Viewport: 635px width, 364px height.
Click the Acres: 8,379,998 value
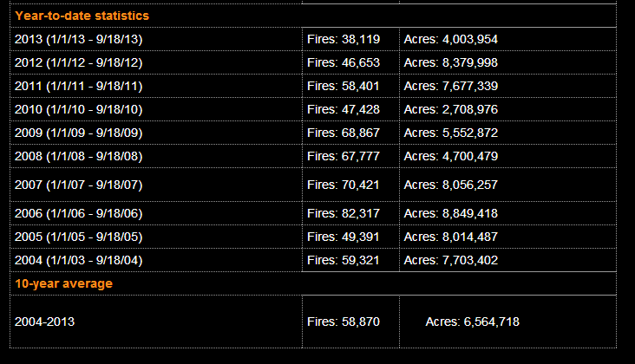[451, 62]
